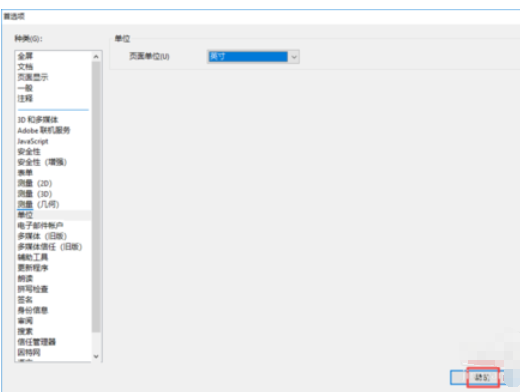
Task: Click the 确定 button
Action: click(x=482, y=377)
